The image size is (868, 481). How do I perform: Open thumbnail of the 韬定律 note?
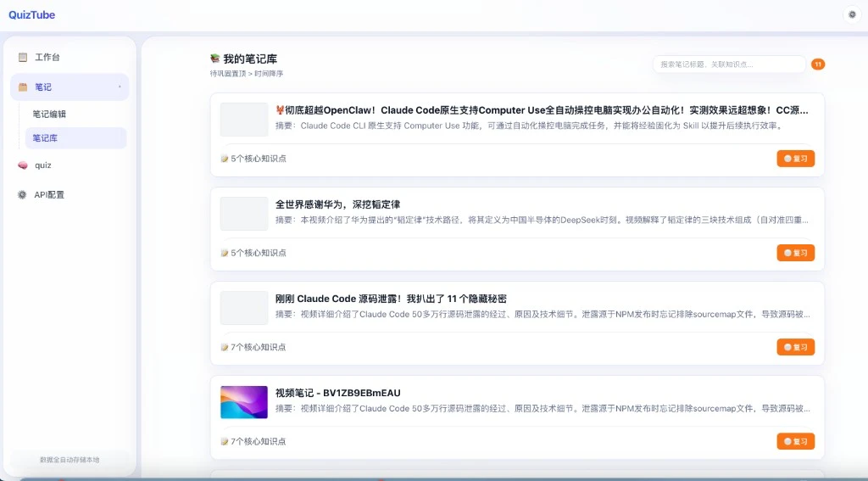click(x=244, y=213)
